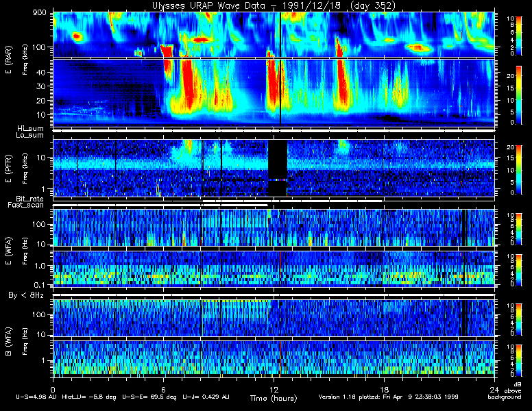Viewport: 532px width, 411px height.
Task: Click the color bar of B WFA 10–100 Hz panel
Action: tap(518, 319)
